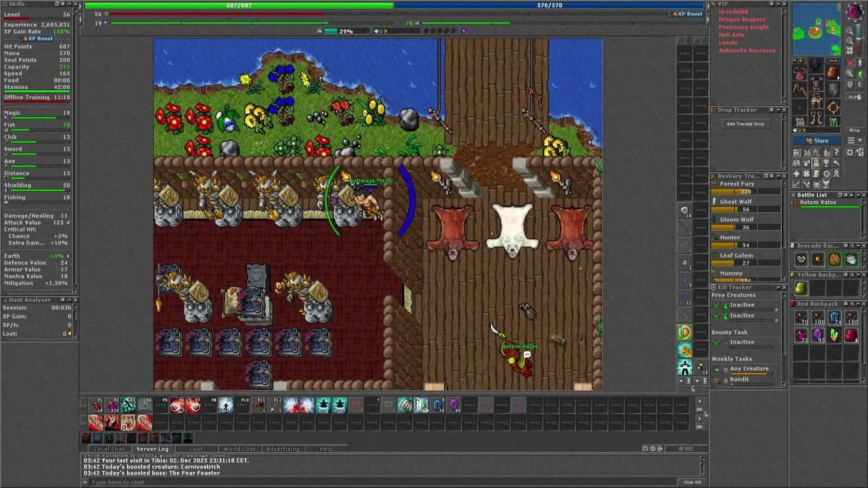Click the green health bar 687/687
868x488 pixels.
pos(239,5)
